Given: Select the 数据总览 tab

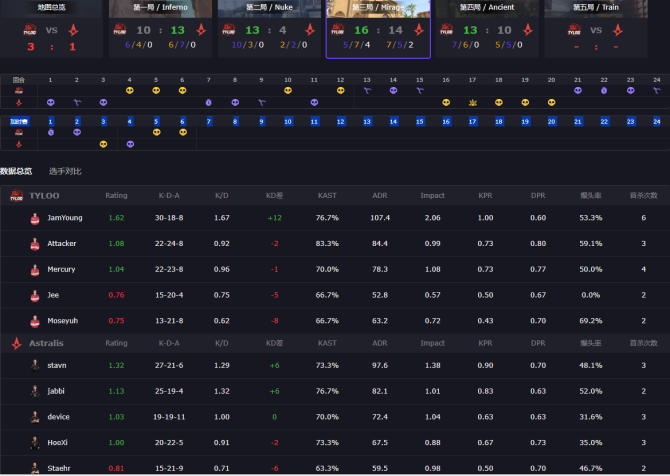Looking at the screenshot, I should pos(16,171).
